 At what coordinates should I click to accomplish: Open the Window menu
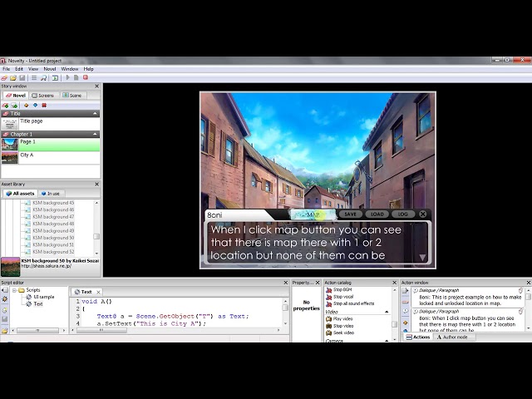70,69
